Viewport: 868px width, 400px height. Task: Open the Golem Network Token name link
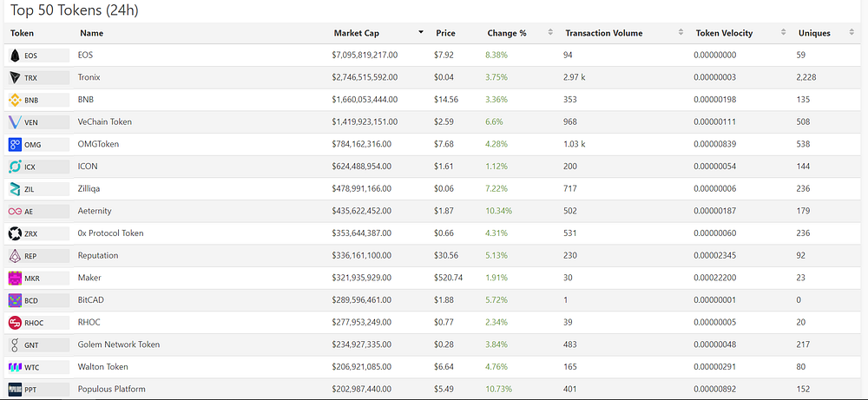(x=119, y=344)
